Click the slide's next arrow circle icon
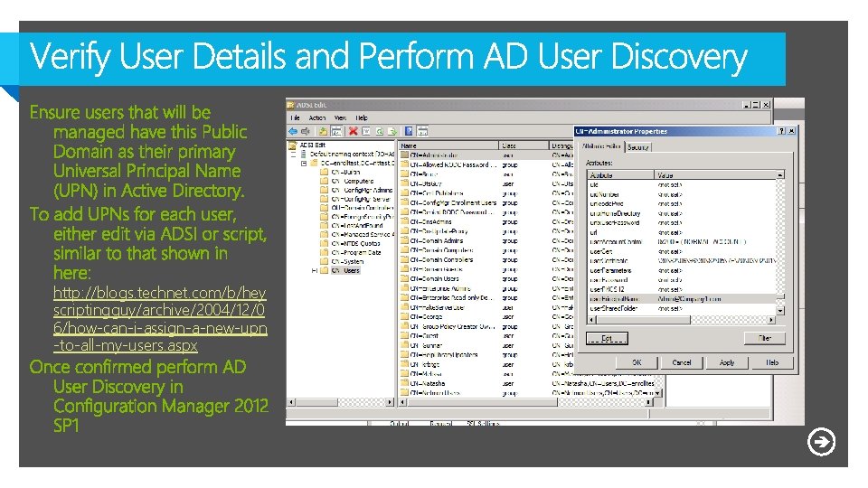This screenshot has height=488, width=868. click(x=821, y=442)
